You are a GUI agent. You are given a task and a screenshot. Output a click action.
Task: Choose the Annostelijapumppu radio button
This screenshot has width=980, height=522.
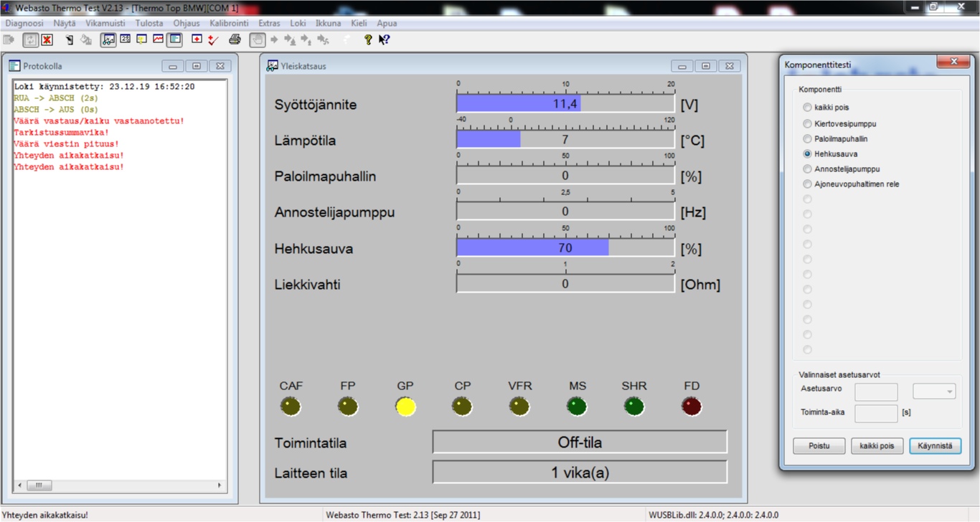pos(808,169)
